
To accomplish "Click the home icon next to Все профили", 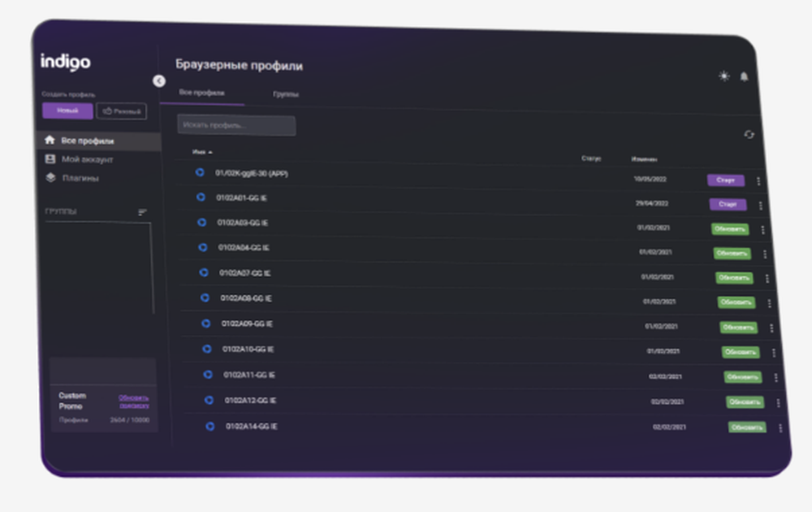I will (x=48, y=140).
